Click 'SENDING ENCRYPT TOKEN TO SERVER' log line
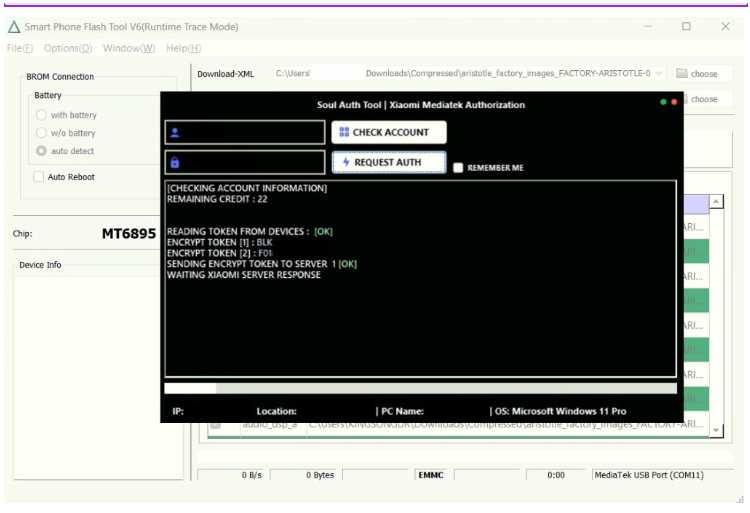The image size is (750, 513). (262, 264)
